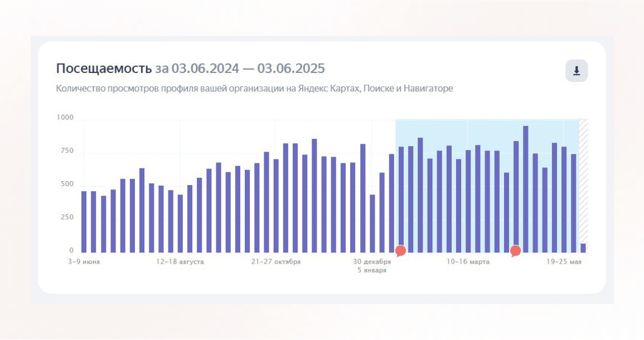Click the bar above 12–18 августа label

pos(180,224)
